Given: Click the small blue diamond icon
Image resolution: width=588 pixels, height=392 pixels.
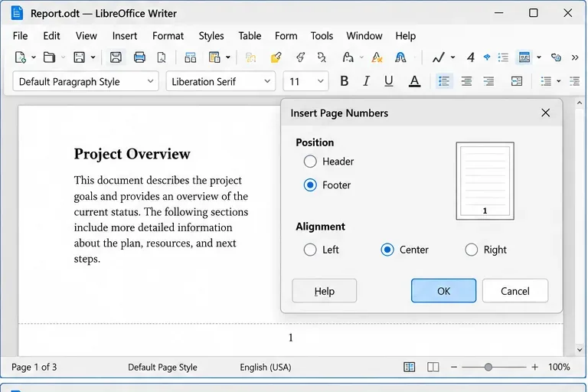Looking at the screenshot, I should click(487, 57).
